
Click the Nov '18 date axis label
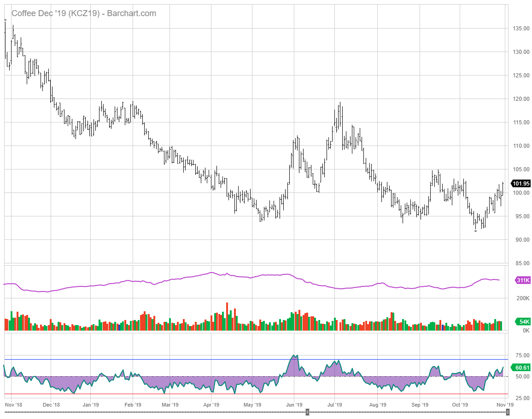tap(13, 405)
